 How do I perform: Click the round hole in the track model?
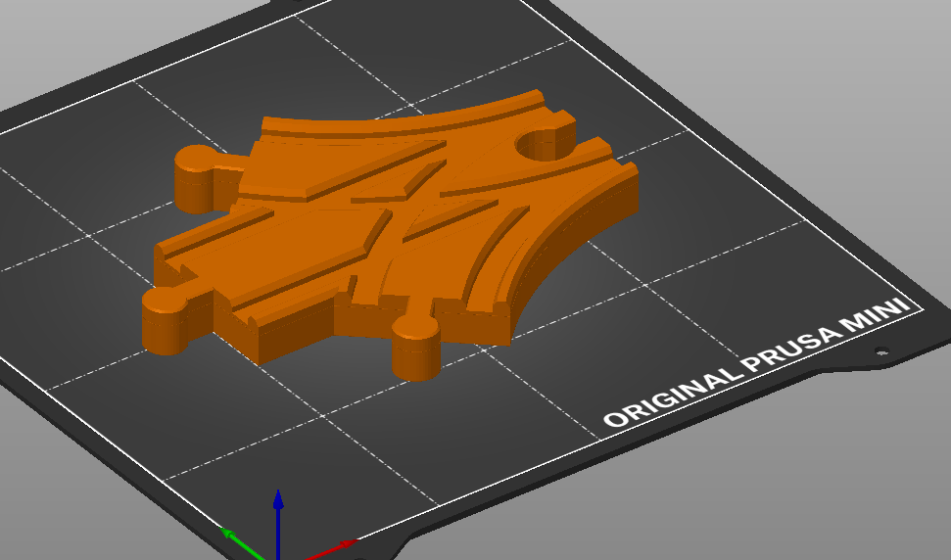(544, 144)
